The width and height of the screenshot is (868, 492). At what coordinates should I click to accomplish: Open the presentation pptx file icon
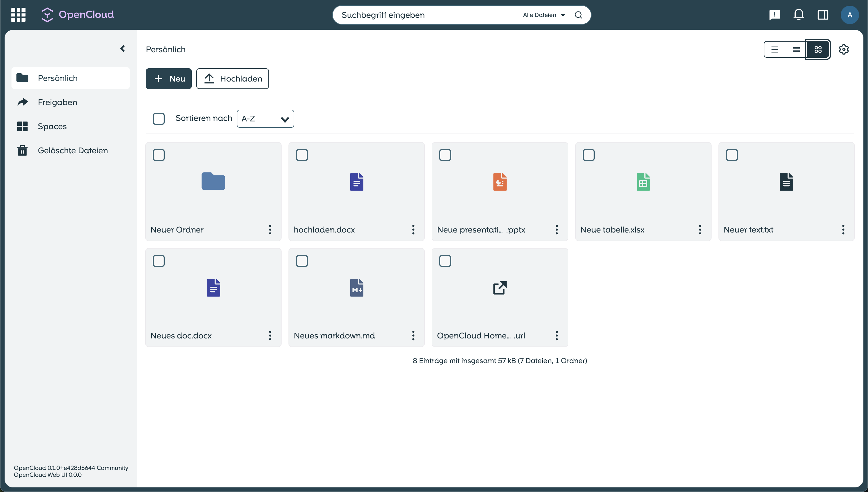click(x=500, y=182)
